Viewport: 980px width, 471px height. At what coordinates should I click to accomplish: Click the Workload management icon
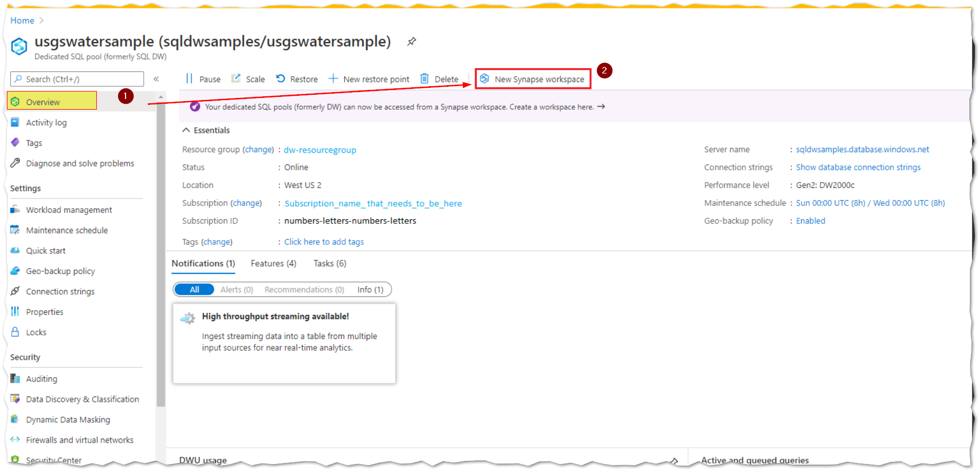pos(15,210)
